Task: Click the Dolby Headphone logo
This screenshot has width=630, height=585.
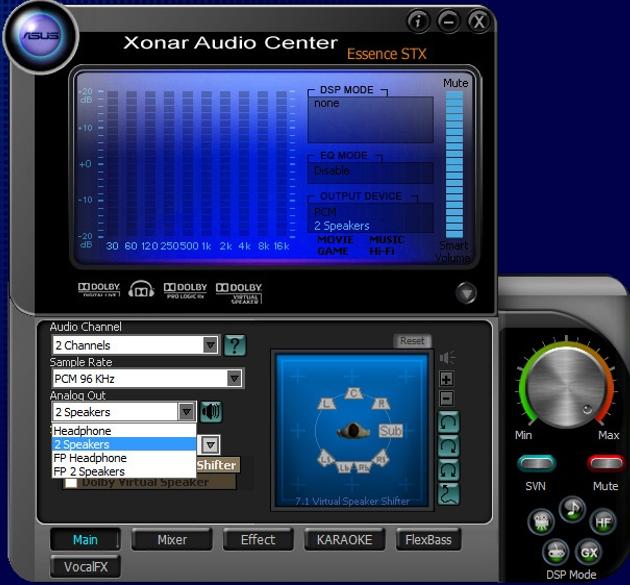Action: point(141,289)
